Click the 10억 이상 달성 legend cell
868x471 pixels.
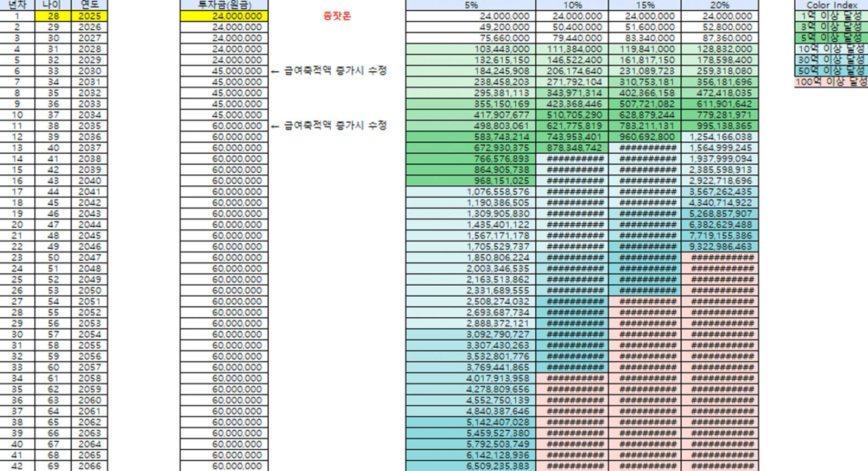pos(831,49)
